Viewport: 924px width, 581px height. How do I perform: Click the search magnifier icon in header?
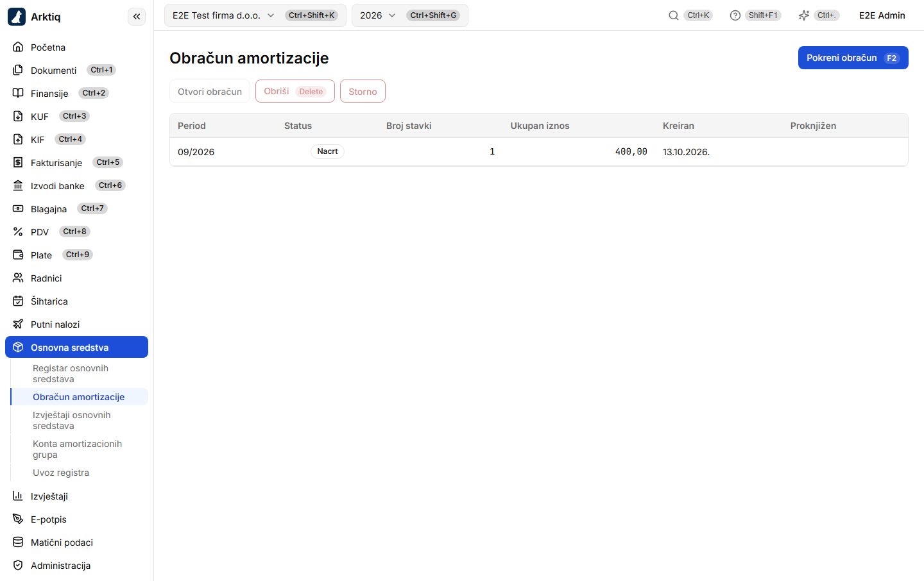click(674, 15)
